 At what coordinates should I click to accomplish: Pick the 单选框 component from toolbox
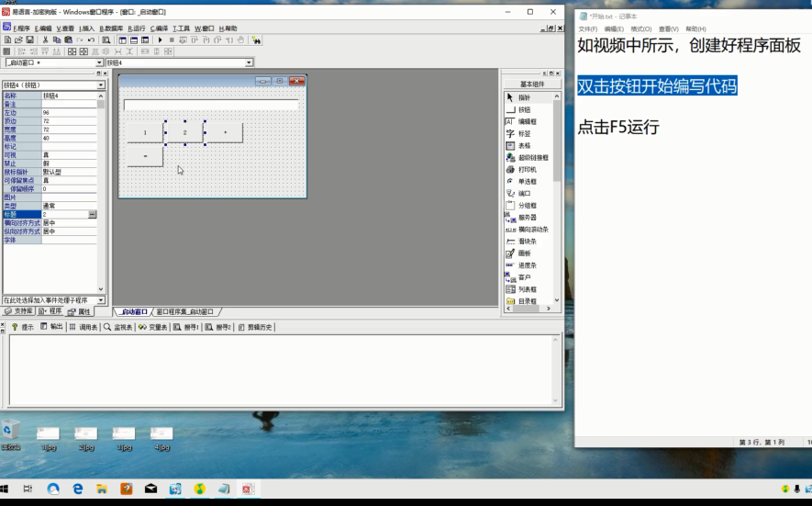click(527, 181)
